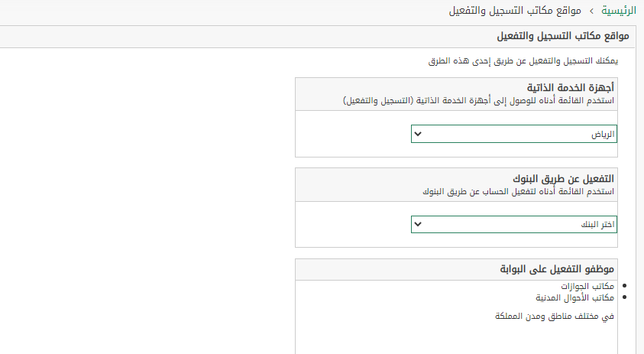Click the arrow on the الرياض dropdown
644x354 pixels.
tap(418, 134)
